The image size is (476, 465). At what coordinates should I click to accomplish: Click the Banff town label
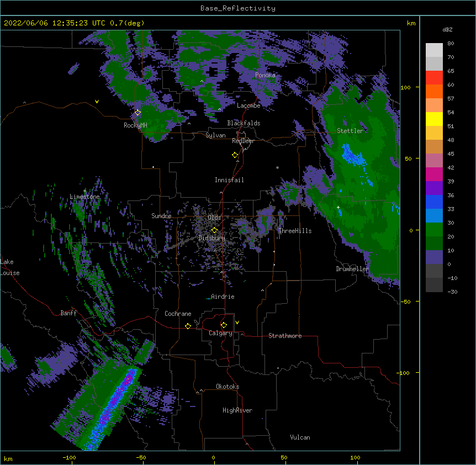[x=68, y=313]
